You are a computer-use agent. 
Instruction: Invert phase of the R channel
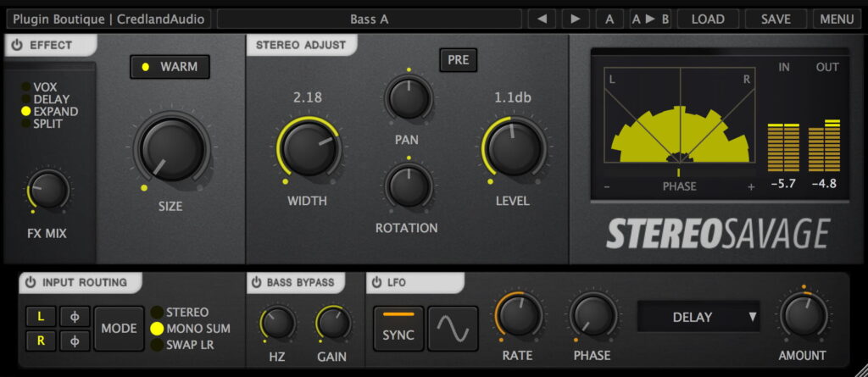(x=75, y=341)
